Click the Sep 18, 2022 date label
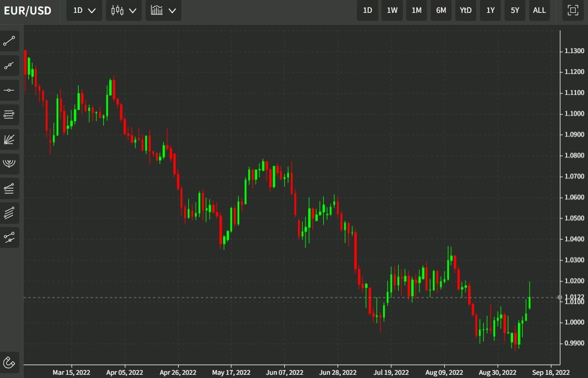588x378 pixels. (x=551, y=372)
